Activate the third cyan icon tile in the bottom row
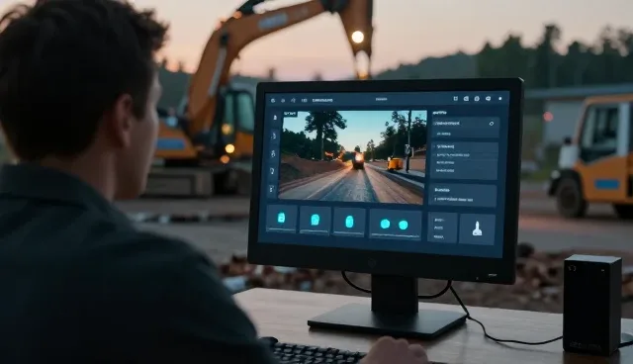Viewport: 633px width, 364px height. (349, 222)
